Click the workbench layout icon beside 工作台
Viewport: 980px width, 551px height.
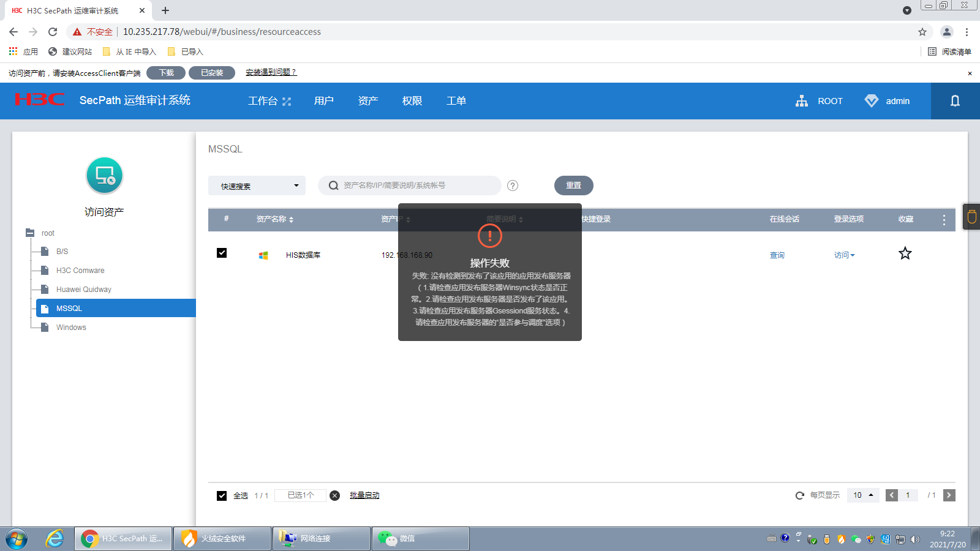click(x=287, y=101)
